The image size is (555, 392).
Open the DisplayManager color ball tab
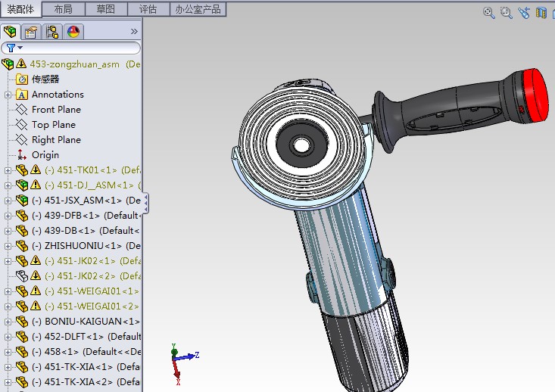(x=73, y=33)
